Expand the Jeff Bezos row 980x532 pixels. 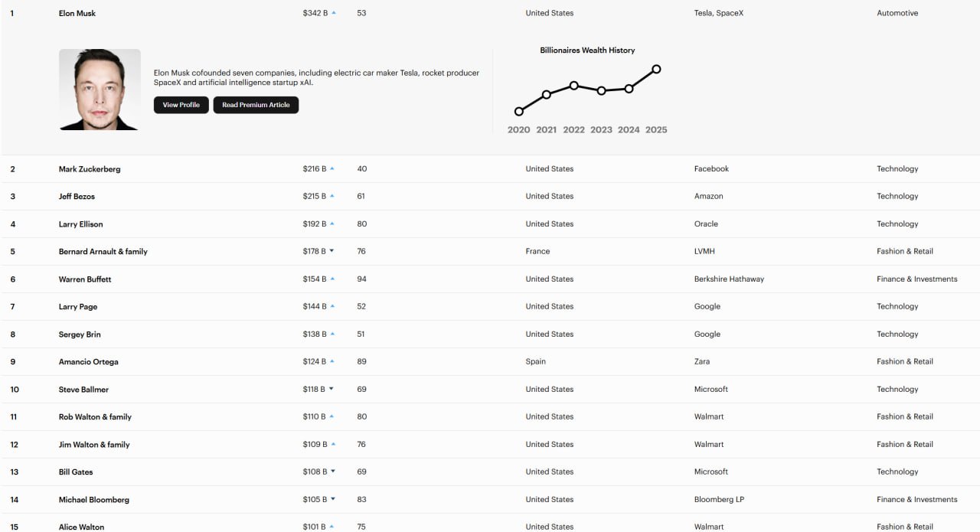click(77, 197)
